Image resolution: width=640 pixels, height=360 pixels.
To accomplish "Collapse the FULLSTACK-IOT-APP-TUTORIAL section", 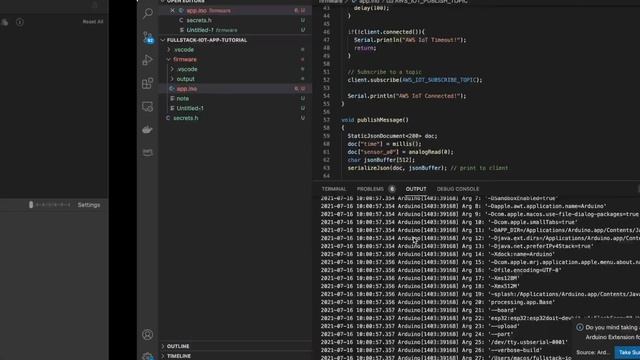I will click(207, 40).
